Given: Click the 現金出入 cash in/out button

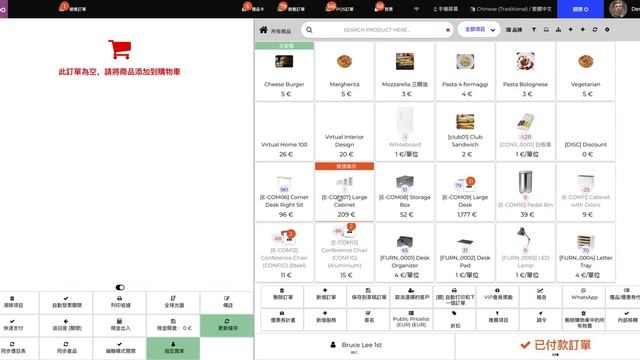Looking at the screenshot, I should [x=120, y=325].
